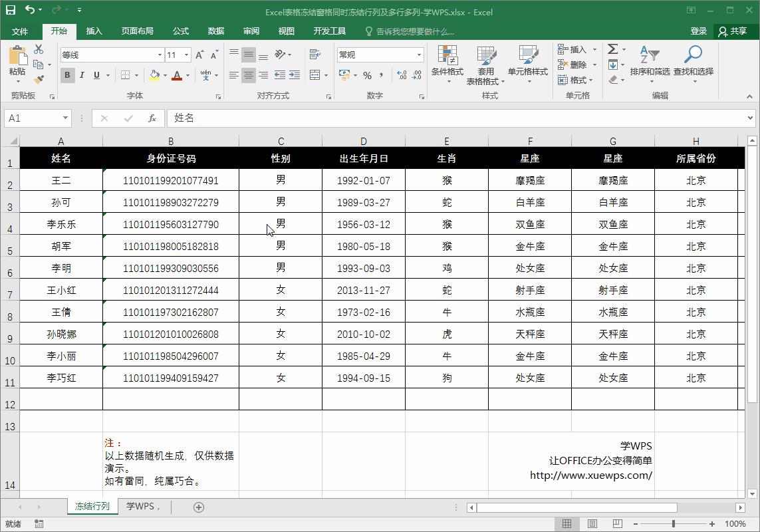The width and height of the screenshot is (760, 532).
Task: Click the 套用表格格式 icon
Action: point(485,65)
